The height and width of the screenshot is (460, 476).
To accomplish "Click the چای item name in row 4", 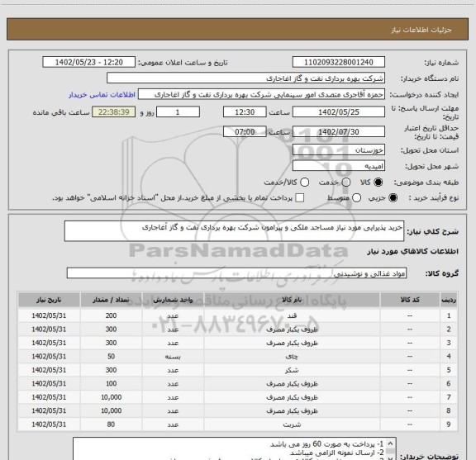I will 292,357.
